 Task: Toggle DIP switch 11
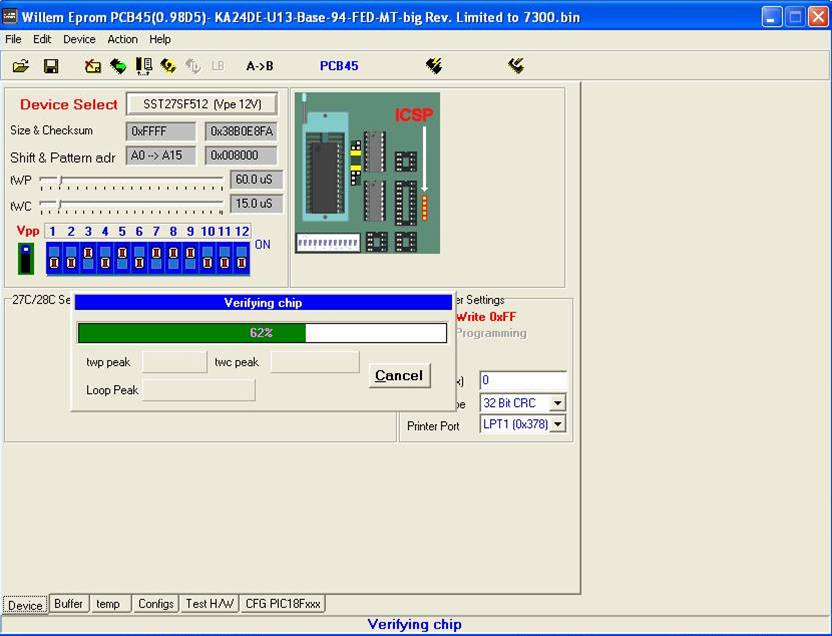pyautogui.click(x=224, y=258)
